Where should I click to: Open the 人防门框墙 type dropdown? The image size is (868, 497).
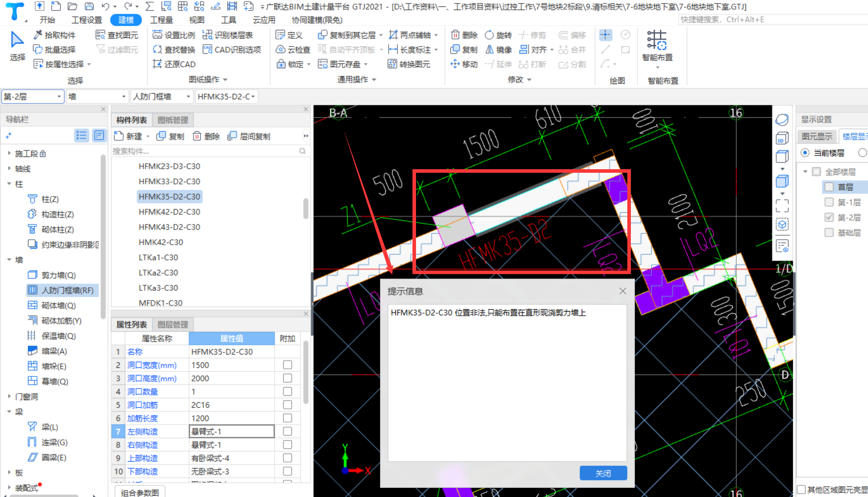pos(162,96)
